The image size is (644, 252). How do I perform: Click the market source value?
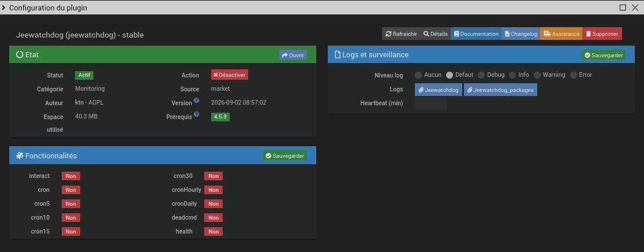point(220,88)
